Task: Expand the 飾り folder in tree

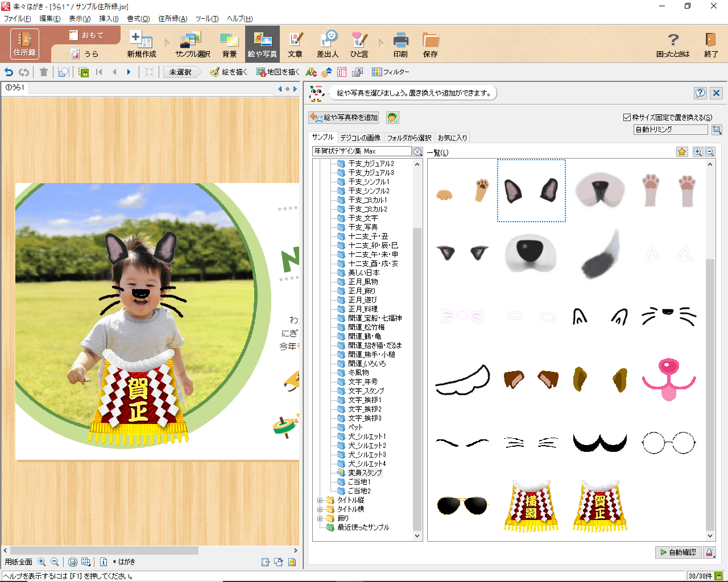Action: (x=320, y=518)
